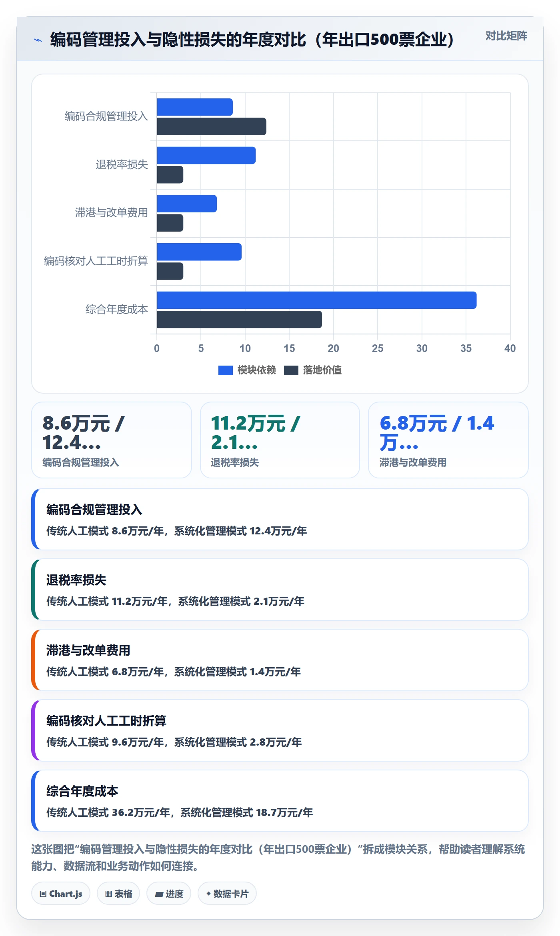This screenshot has width=560, height=936.
Task: Select the dark bar for 综合年度成本
Action: [239, 319]
